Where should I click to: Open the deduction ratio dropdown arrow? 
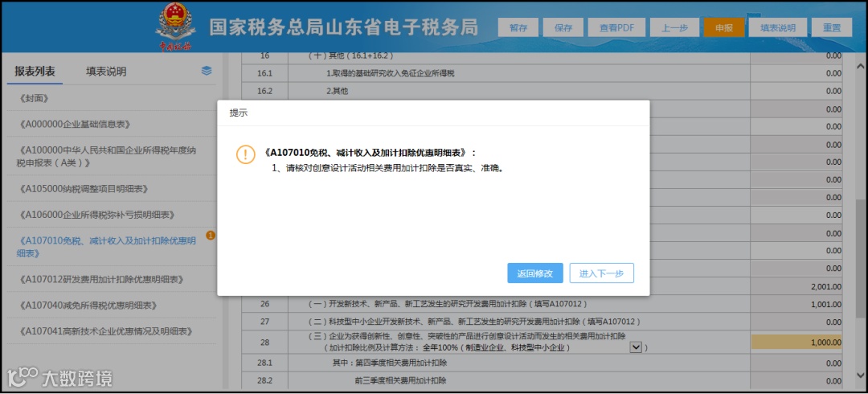[x=636, y=347]
